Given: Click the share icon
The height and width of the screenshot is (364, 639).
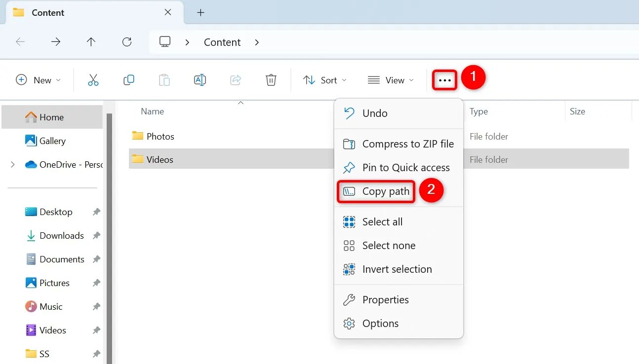Looking at the screenshot, I should pos(236,79).
